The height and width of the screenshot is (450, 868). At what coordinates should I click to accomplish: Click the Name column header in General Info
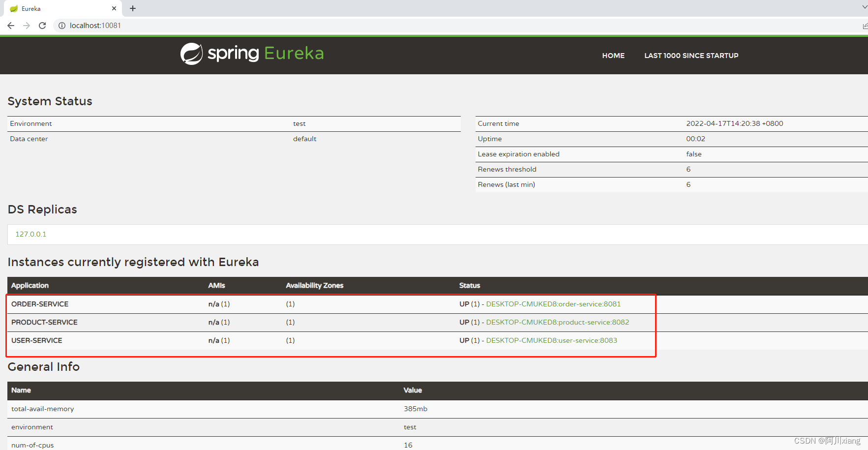click(x=21, y=390)
